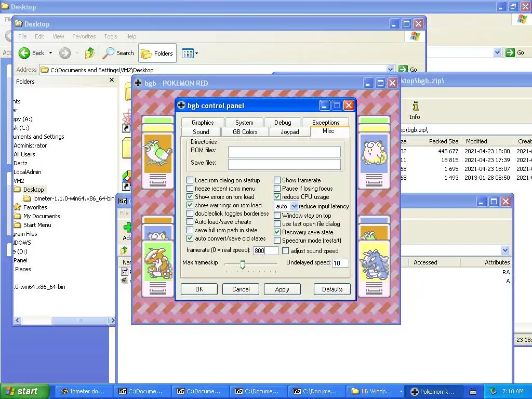Click the Nidoqueen portrait in game window
The image size is (532, 399).
(x=374, y=261)
